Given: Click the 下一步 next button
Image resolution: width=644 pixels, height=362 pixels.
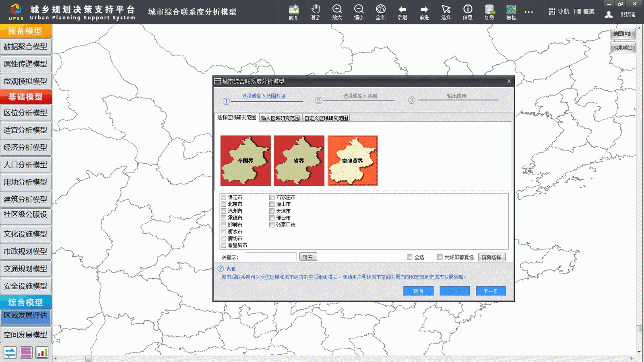Looking at the screenshot, I should (491, 291).
